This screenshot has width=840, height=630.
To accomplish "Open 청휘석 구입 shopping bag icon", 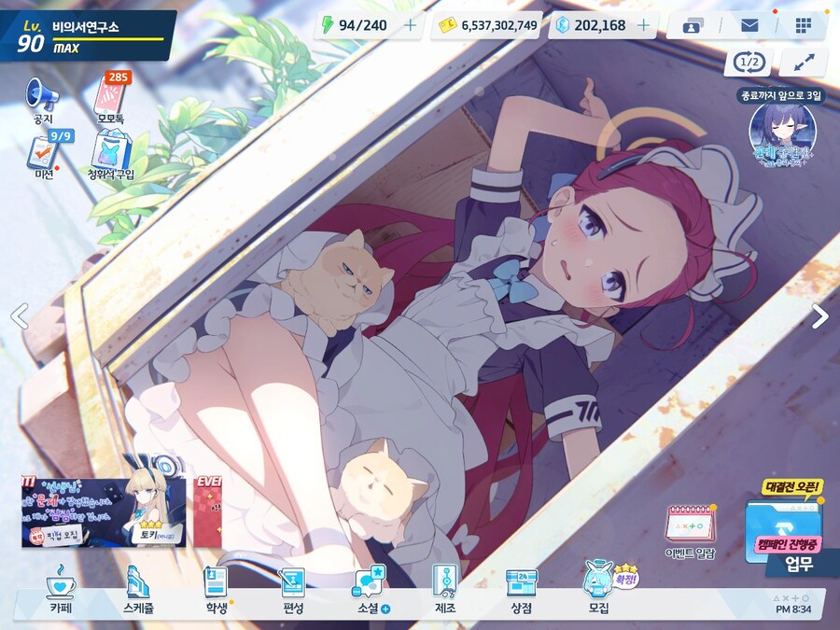I will coord(111,155).
